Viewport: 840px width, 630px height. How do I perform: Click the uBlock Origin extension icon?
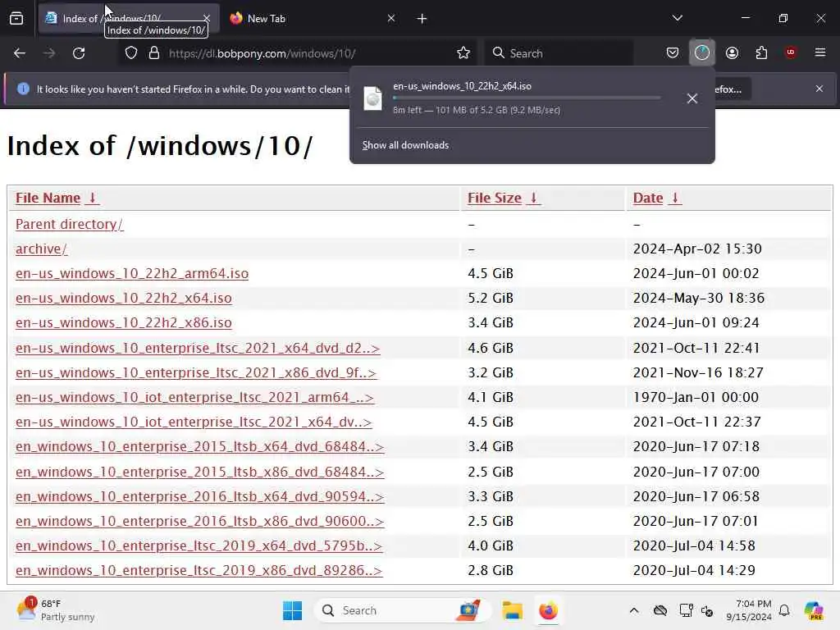point(791,52)
